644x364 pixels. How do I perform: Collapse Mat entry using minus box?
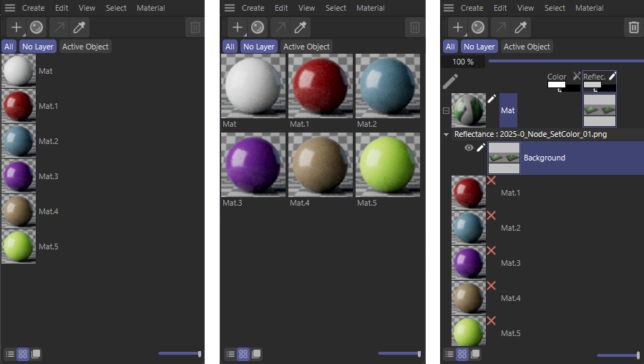[x=446, y=110]
